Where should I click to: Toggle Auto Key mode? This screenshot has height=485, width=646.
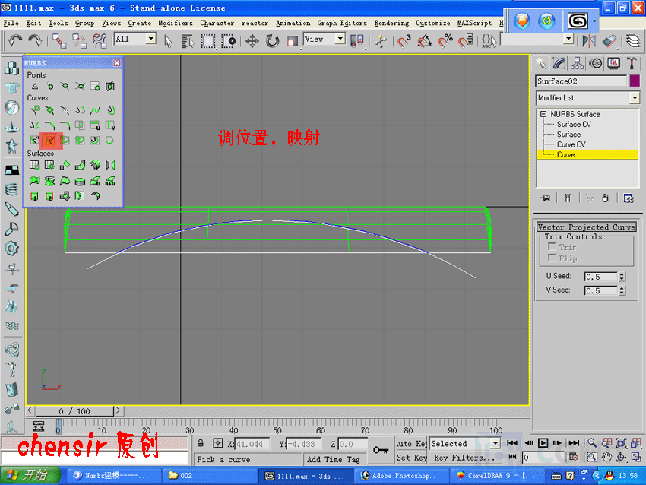coord(411,443)
